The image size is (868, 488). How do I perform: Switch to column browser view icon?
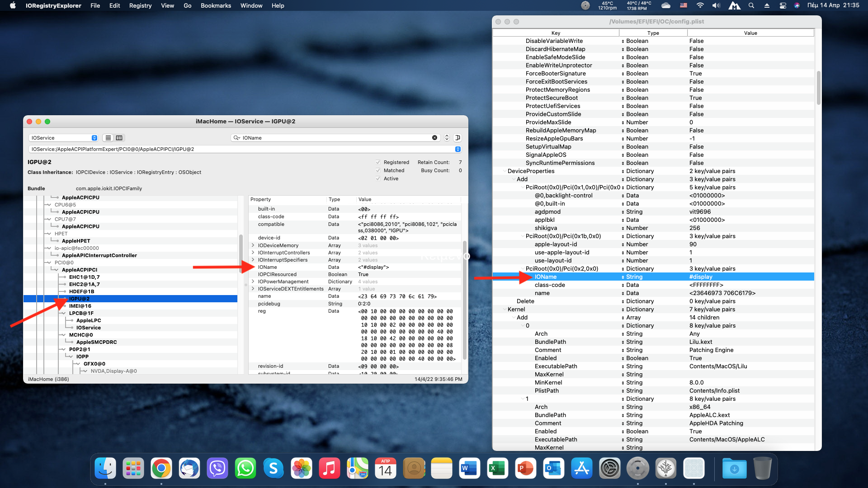(119, 138)
